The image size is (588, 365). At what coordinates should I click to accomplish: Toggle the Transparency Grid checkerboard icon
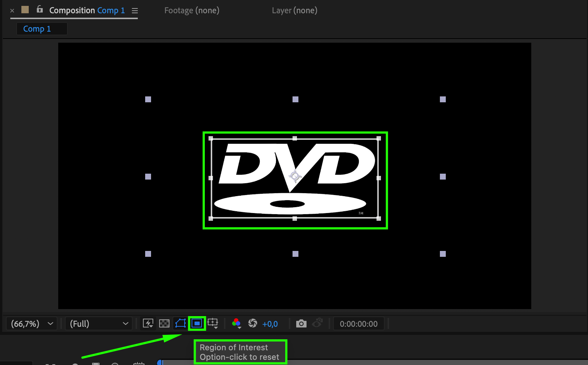pos(164,323)
